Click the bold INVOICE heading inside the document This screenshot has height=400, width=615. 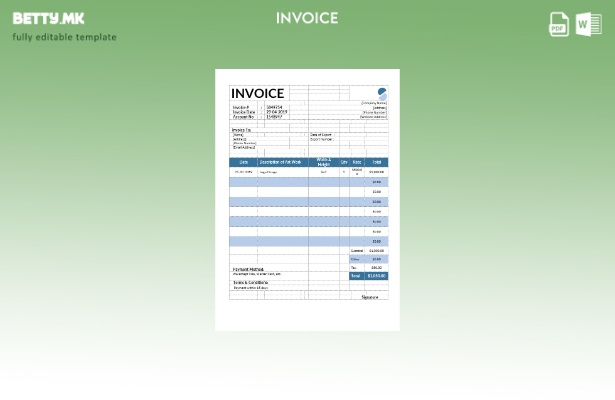point(258,93)
